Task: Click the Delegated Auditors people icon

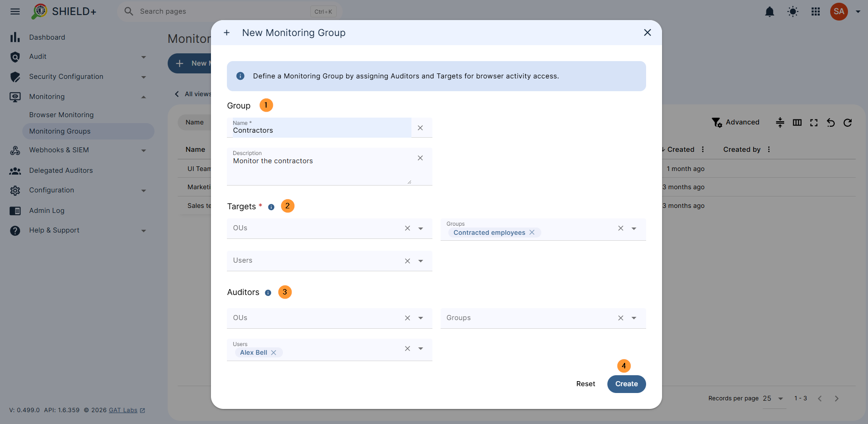Action: coord(15,171)
